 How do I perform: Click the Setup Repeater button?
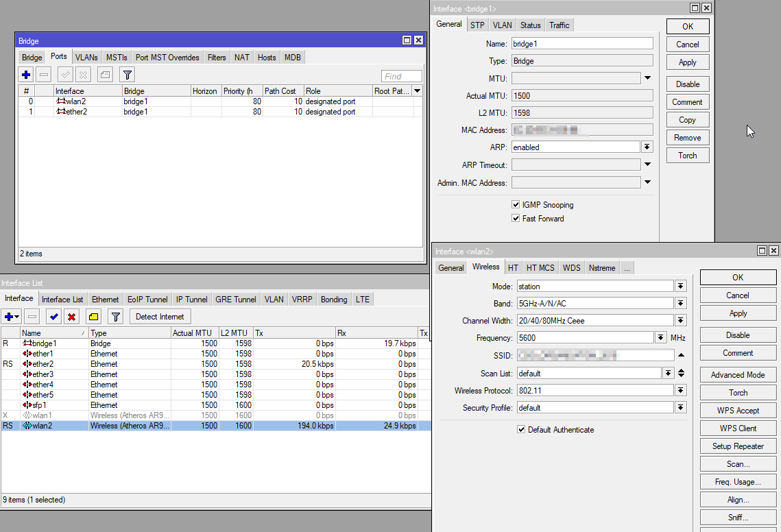tap(738, 446)
